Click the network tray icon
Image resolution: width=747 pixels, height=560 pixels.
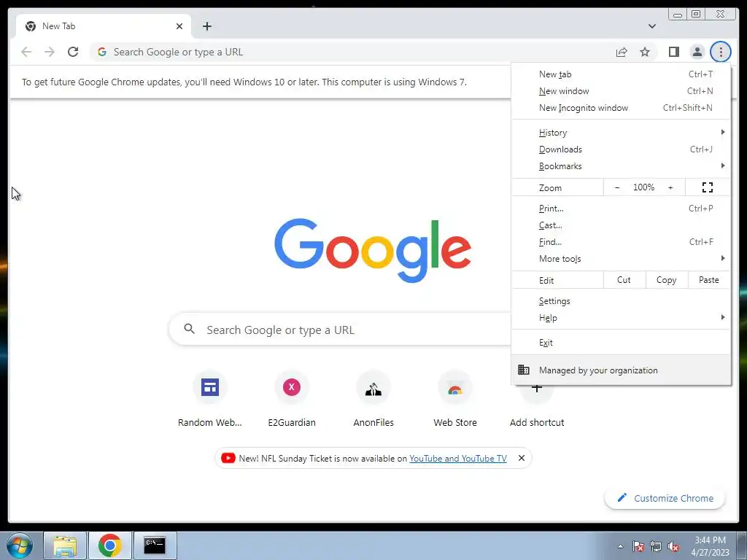coord(656,547)
